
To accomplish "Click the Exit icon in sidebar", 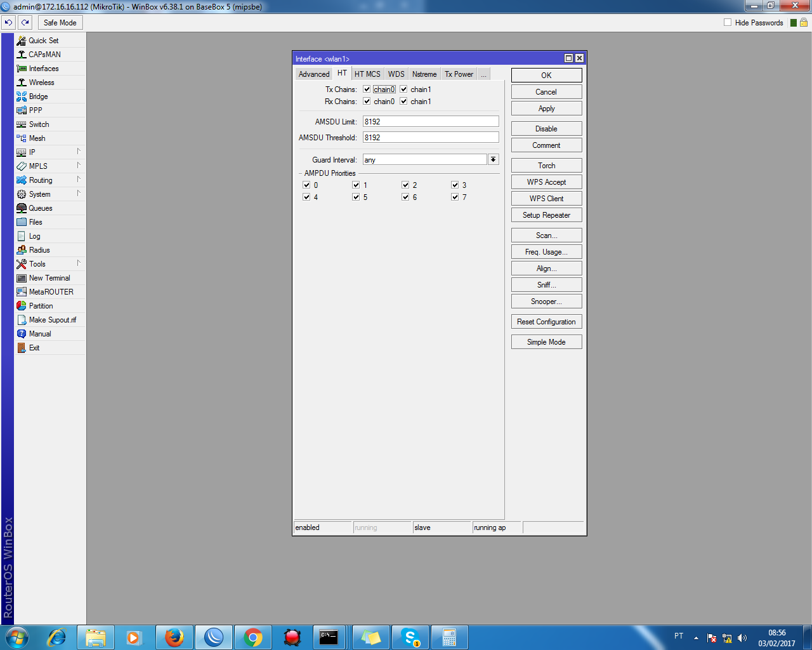I will pyautogui.click(x=22, y=348).
